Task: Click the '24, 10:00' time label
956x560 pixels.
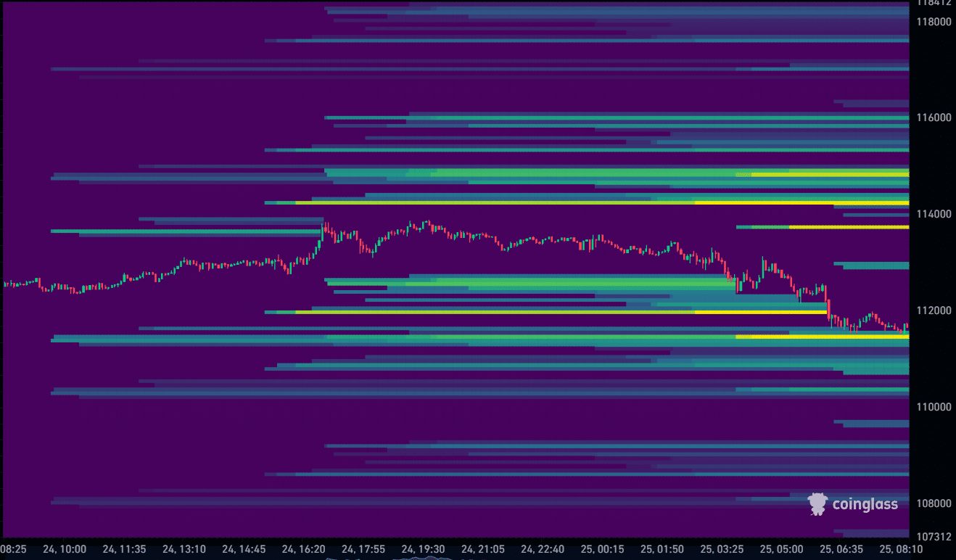Action: point(65,549)
